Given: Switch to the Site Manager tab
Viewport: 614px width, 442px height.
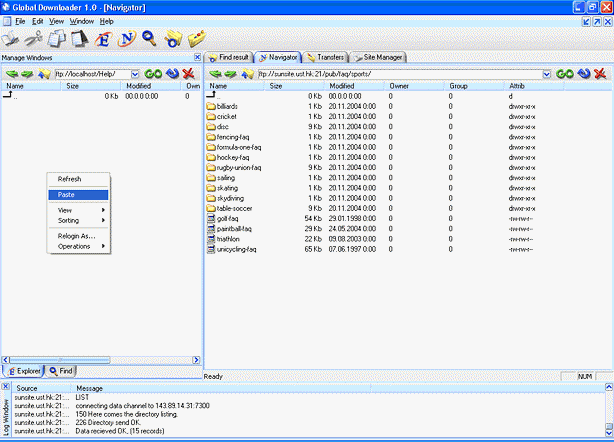Looking at the screenshot, I should pyautogui.click(x=378, y=58).
